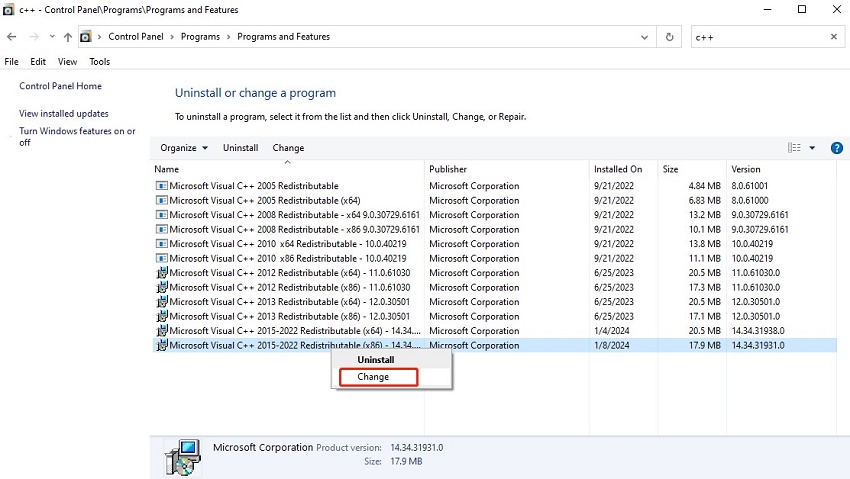
Task: Click icon of 2008 Redistributable x86 row
Action: (162, 230)
